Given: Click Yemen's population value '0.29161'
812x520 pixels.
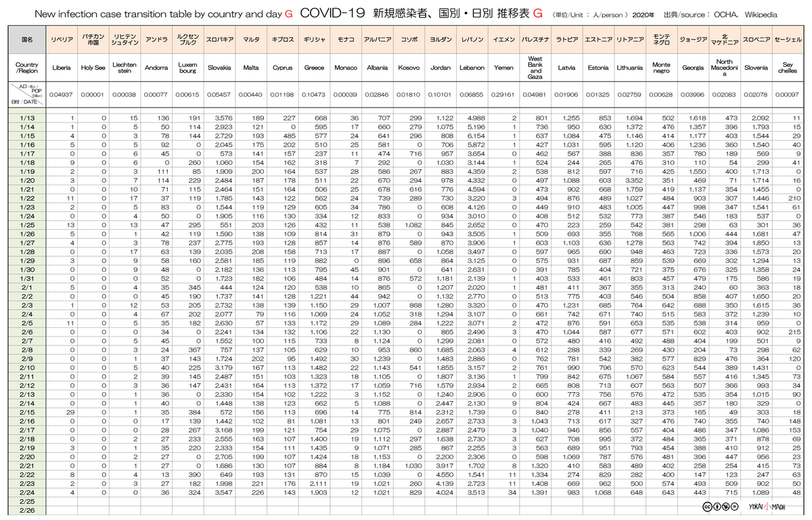Looking at the screenshot, I should point(503,95).
